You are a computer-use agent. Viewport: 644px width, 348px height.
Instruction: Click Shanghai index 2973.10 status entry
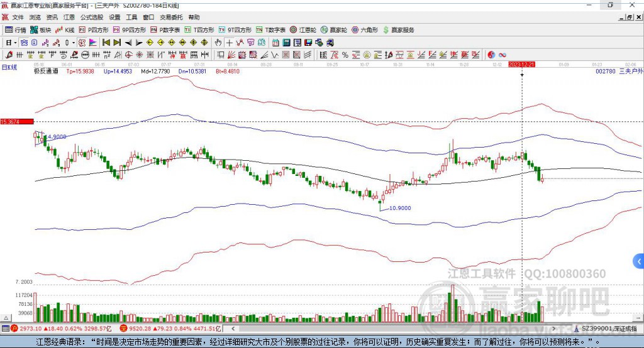tap(61, 329)
